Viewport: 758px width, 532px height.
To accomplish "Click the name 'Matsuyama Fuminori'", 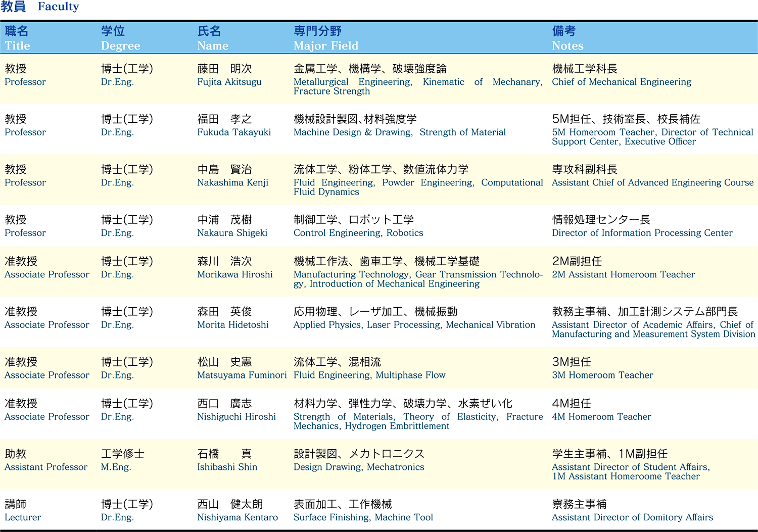I will (242, 375).
